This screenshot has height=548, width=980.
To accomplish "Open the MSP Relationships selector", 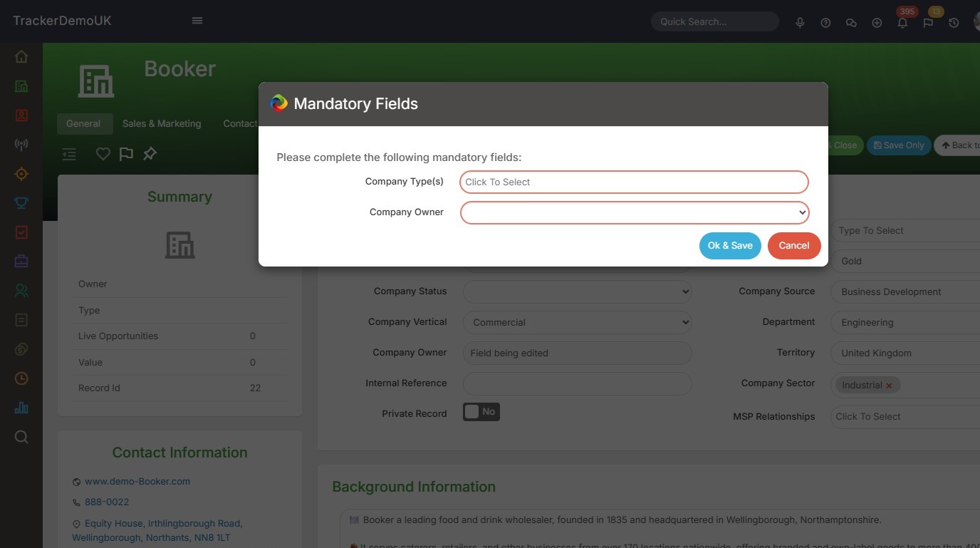I will [x=905, y=416].
